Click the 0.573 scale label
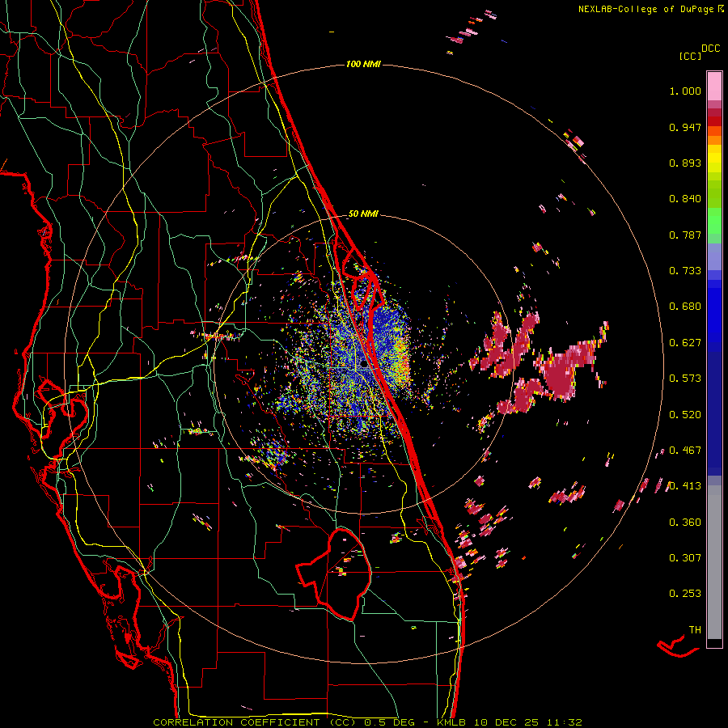This screenshot has height=728, width=728. coord(685,379)
